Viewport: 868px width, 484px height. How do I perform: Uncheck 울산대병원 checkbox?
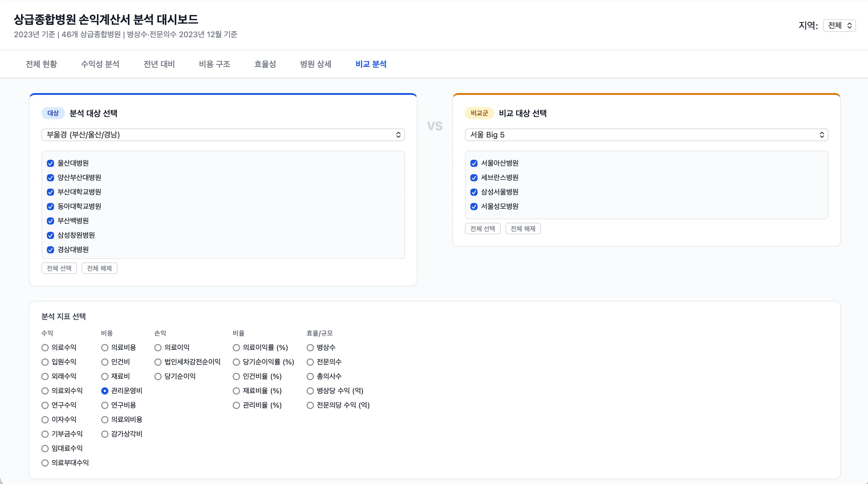(x=50, y=163)
